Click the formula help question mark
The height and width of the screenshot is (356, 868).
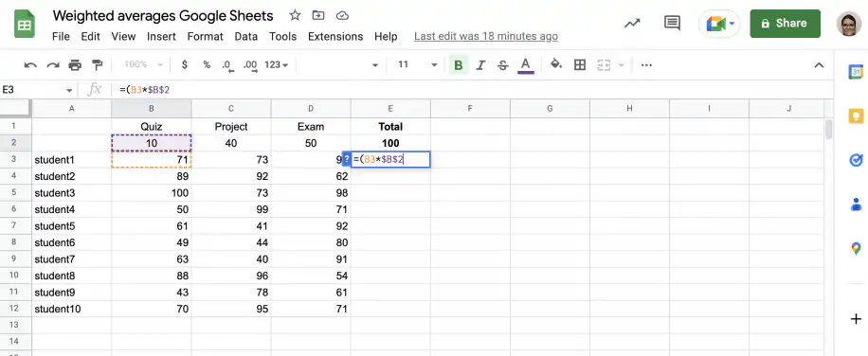point(347,160)
